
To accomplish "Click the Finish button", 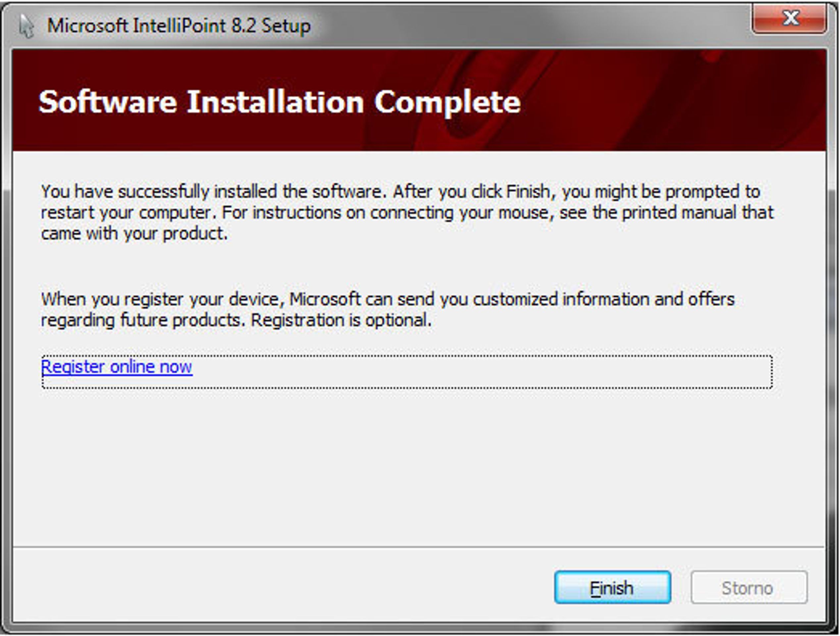I will [x=612, y=587].
